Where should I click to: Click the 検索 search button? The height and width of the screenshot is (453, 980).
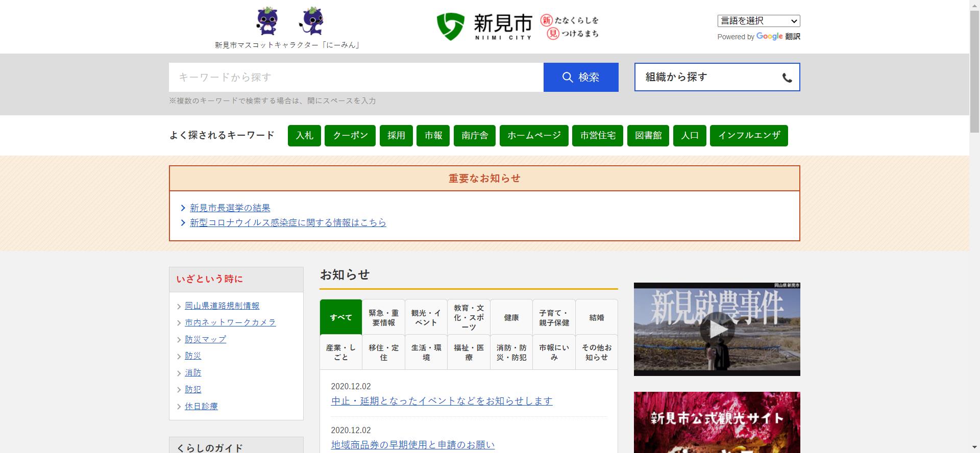tap(581, 77)
